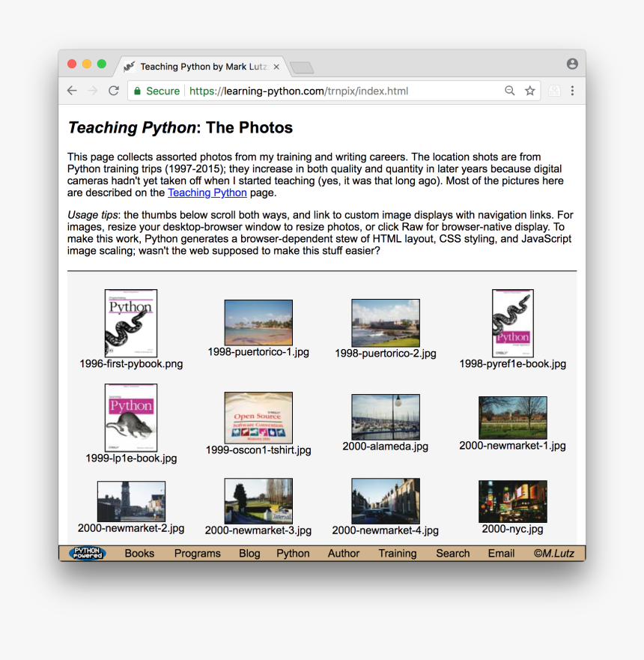The height and width of the screenshot is (660, 644).
Task: Open the 1999-lp1e-book.jpg rat cover thumbnail
Action: 131,417
